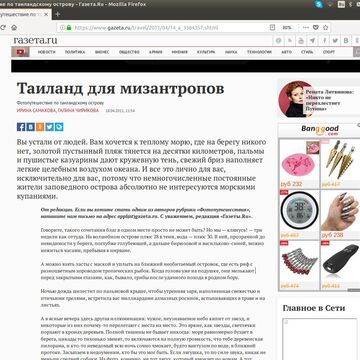This screenshot has width=360, height=360.
Task: Open the red video section icon in navigation
Action: pyautogui.click(x=20, y=52)
